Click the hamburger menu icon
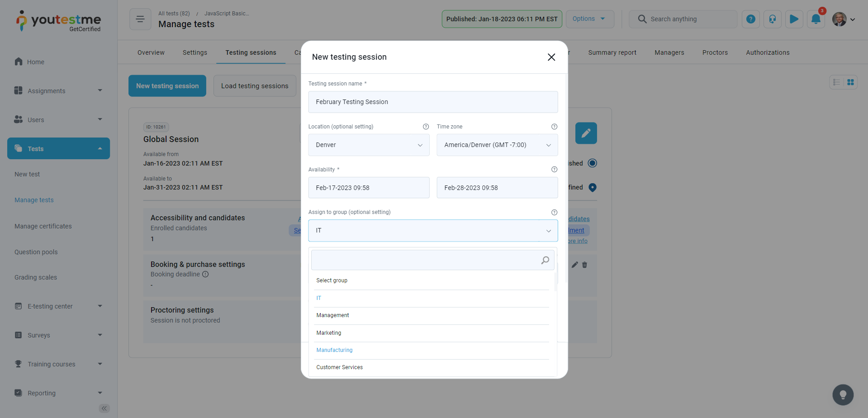Viewport: 868px width, 418px height. point(140,19)
